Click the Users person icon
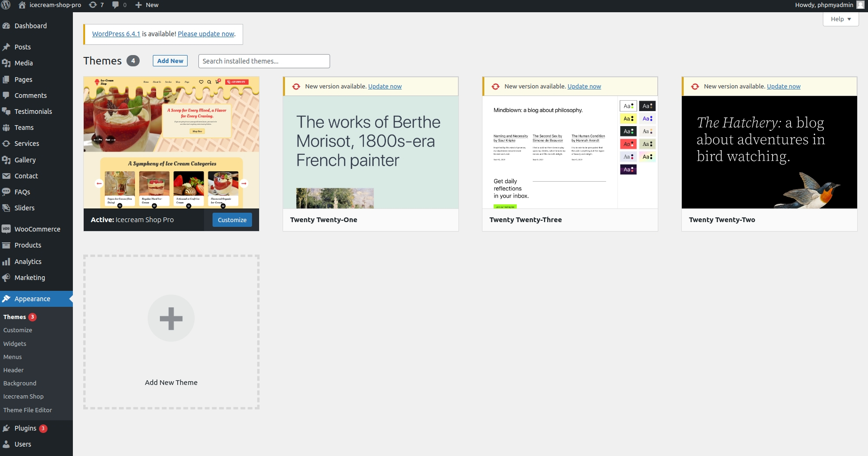 (x=7, y=444)
